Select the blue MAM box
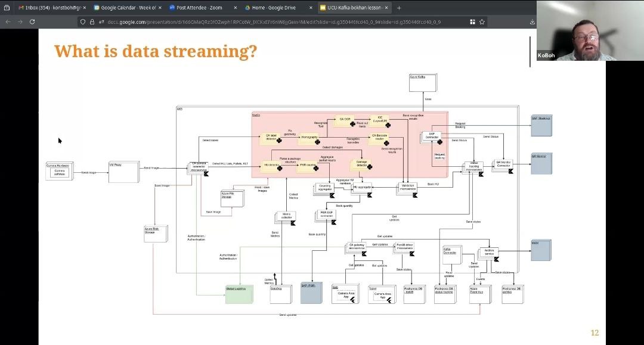 [541, 251]
